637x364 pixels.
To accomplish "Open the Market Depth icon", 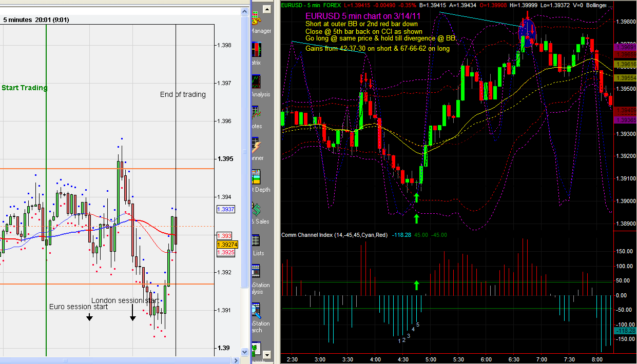I will pos(256,177).
